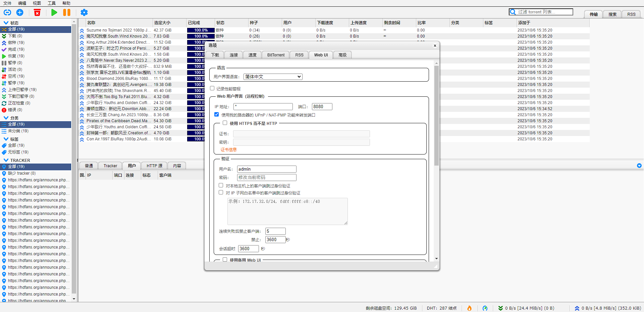The height and width of the screenshot is (312, 644).
Task: Open the 搜索 tab at top right
Action: 612,14
